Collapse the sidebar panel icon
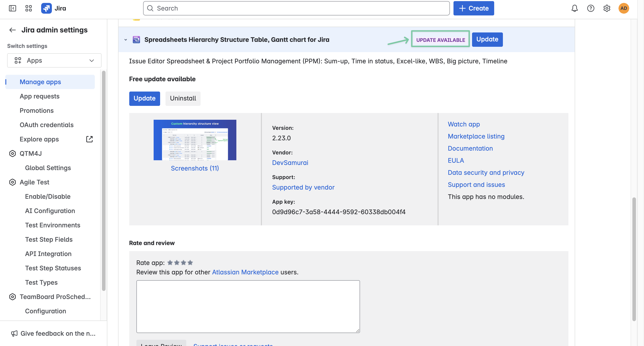This screenshot has height=346, width=644. pyautogui.click(x=12, y=8)
